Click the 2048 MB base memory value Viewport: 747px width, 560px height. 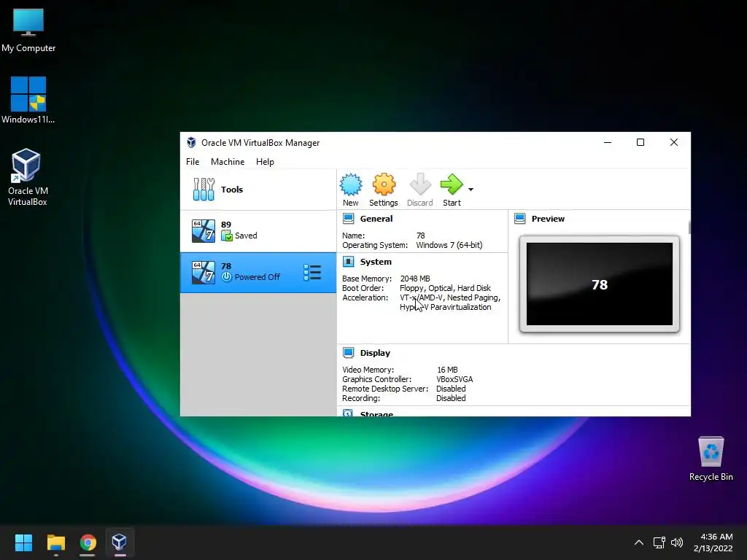[x=415, y=279]
